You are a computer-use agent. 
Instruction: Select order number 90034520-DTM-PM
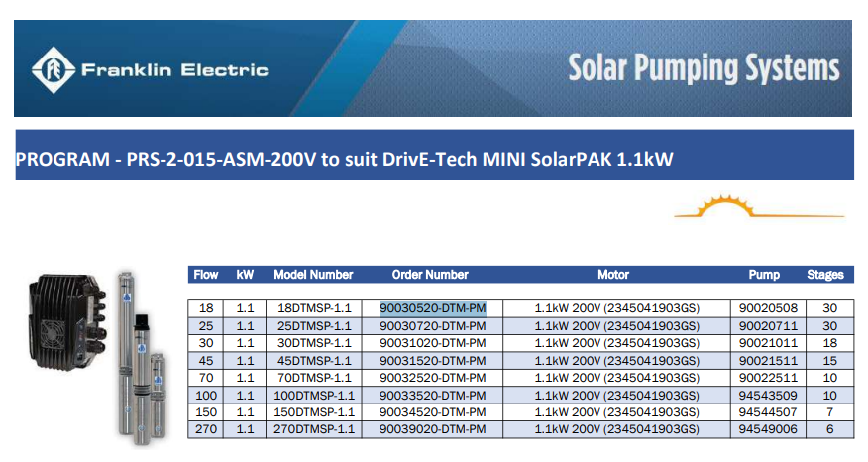tap(432, 412)
